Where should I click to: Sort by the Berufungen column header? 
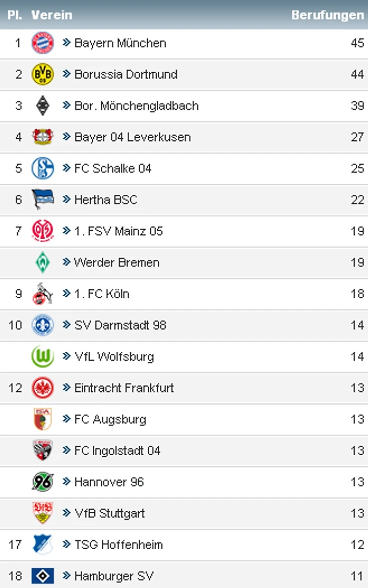pyautogui.click(x=327, y=15)
